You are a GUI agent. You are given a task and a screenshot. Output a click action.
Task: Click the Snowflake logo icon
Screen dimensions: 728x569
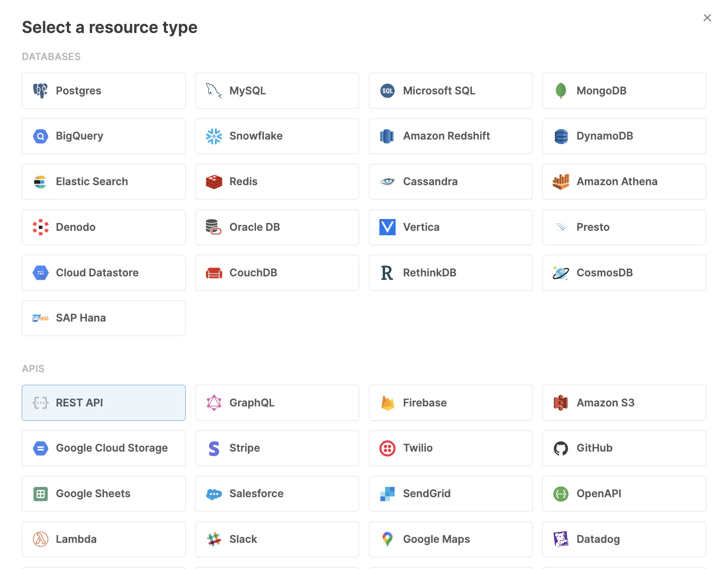tap(214, 136)
